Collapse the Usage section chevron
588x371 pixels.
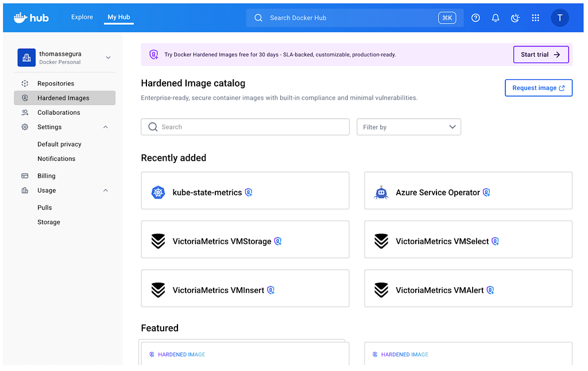pos(106,190)
